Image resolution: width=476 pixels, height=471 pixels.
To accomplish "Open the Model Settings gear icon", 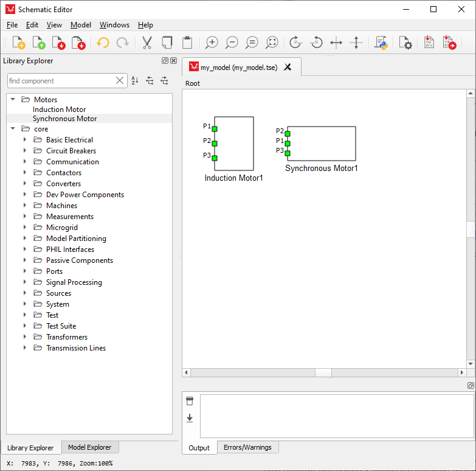I will (x=405, y=43).
